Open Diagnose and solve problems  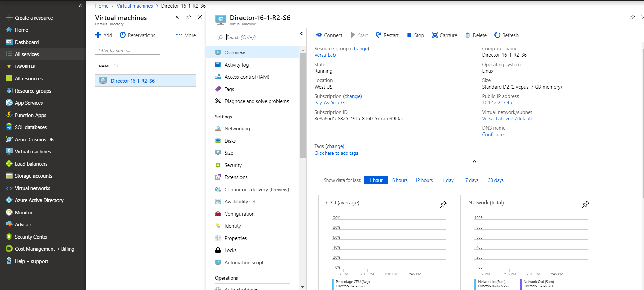coord(253,101)
